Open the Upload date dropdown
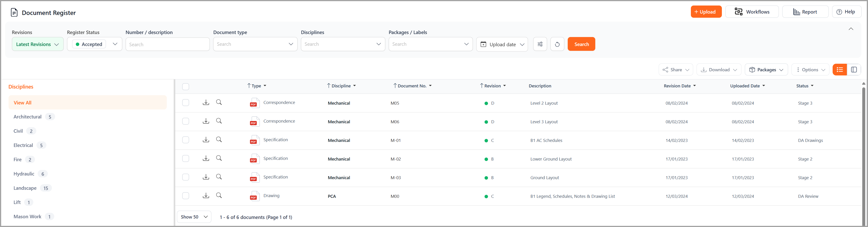 pos(502,44)
